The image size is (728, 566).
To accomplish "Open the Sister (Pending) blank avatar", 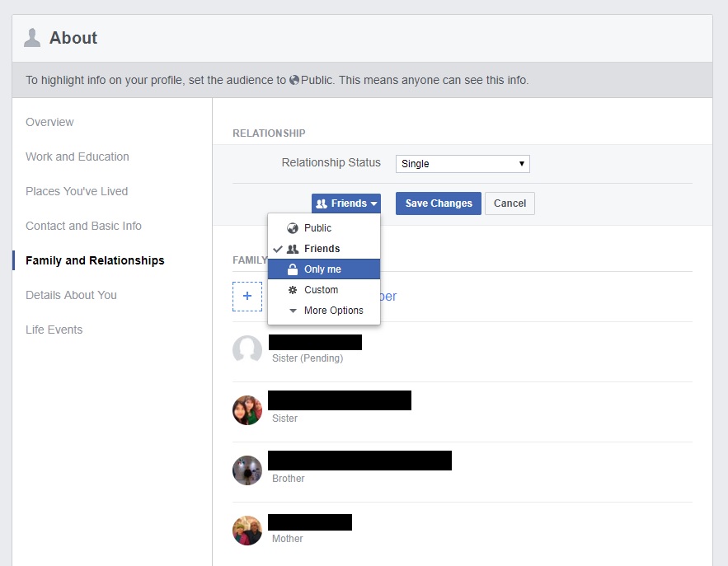I will [x=247, y=349].
